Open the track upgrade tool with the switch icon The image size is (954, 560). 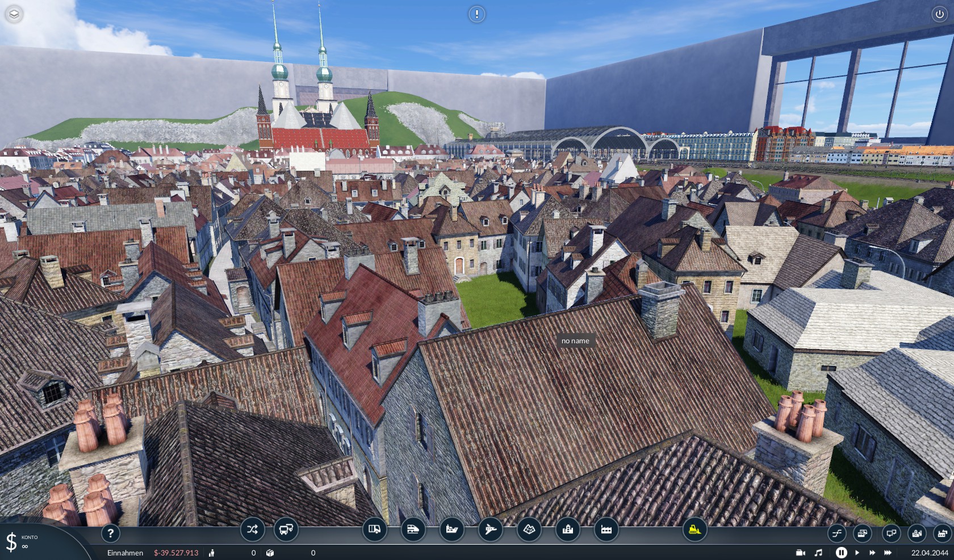point(836,533)
